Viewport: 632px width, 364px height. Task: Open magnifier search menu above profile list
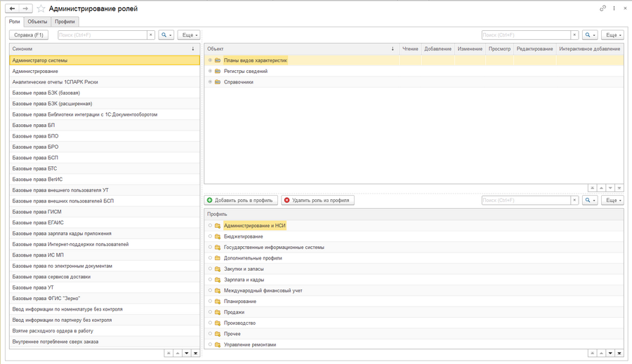pyautogui.click(x=590, y=200)
